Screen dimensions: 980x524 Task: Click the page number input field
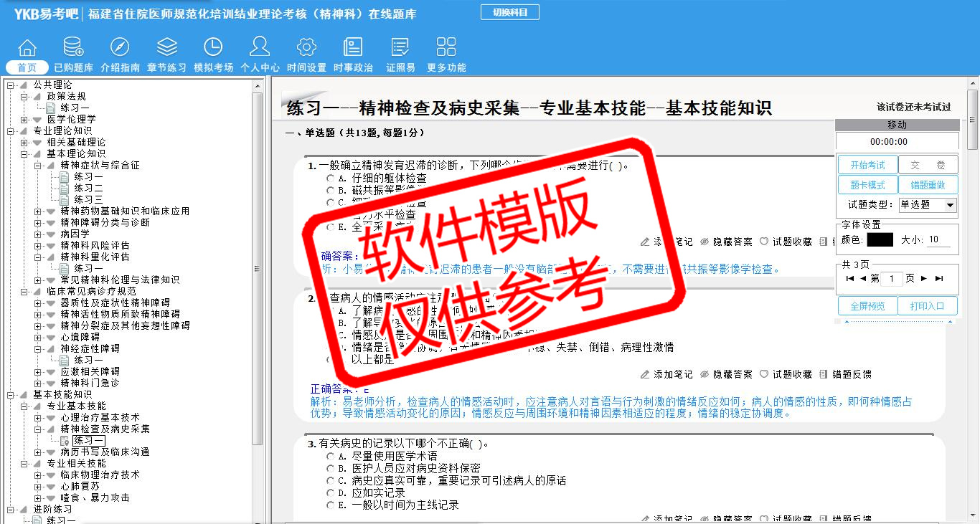891,278
